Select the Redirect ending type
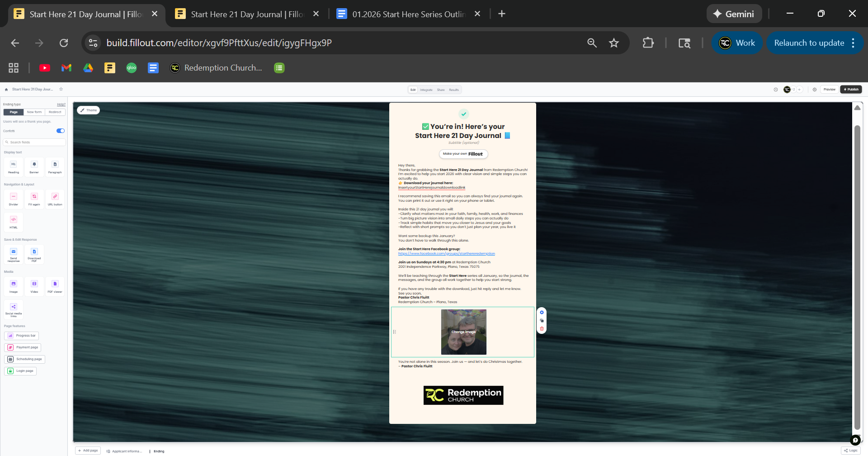This screenshot has width=868, height=456. pos(55,112)
